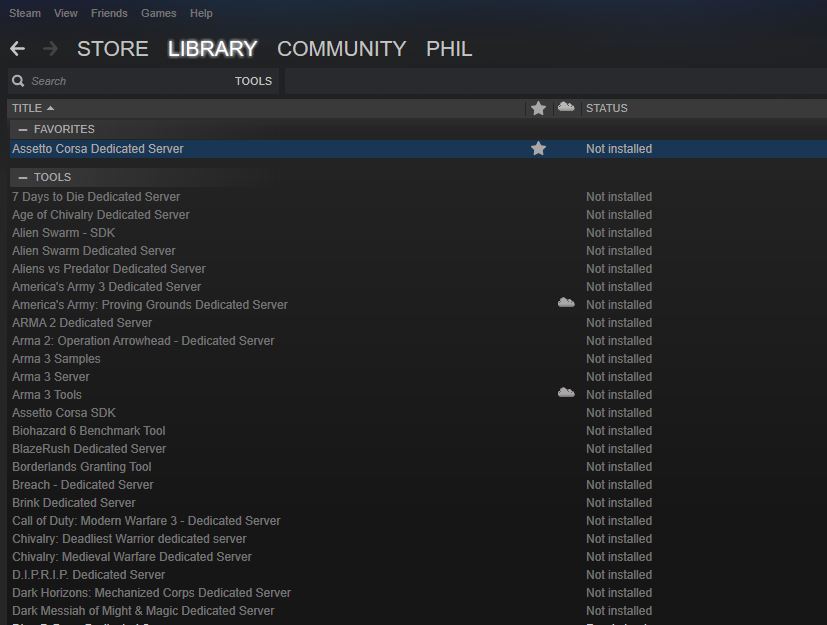Click 'Not installed' status for Brink Dedicated Server

[x=619, y=503]
